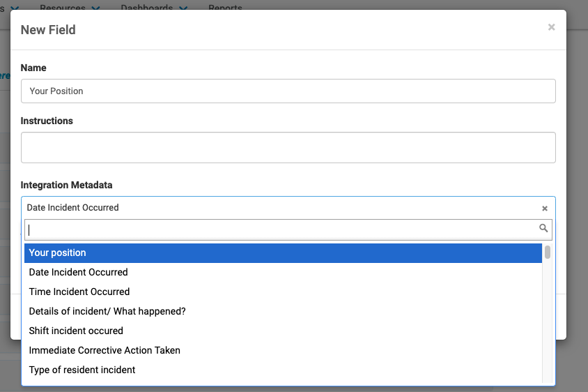Select the 'Your position' option
This screenshot has height=392, width=588.
(x=283, y=253)
